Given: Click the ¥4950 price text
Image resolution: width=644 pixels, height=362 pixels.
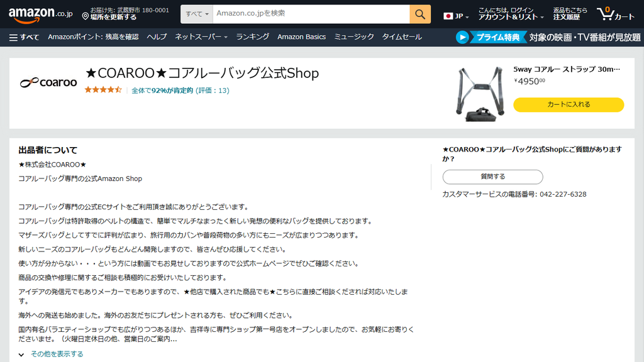Looking at the screenshot, I should pos(530,81).
